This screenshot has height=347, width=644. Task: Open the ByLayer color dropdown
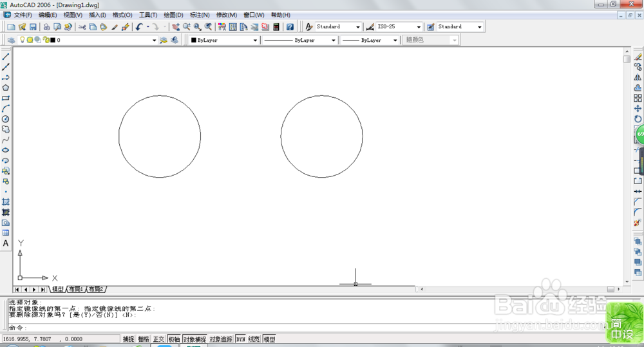(255, 41)
